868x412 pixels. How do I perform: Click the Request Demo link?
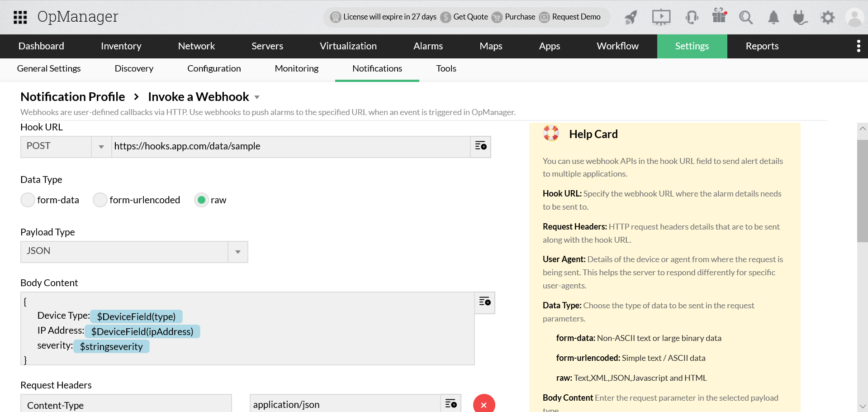pos(576,17)
